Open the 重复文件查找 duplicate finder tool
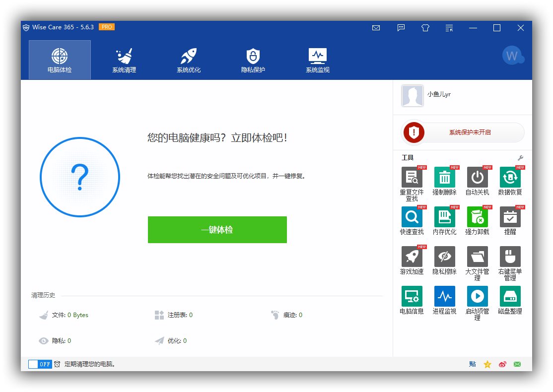The height and width of the screenshot is (392, 553). click(x=412, y=178)
